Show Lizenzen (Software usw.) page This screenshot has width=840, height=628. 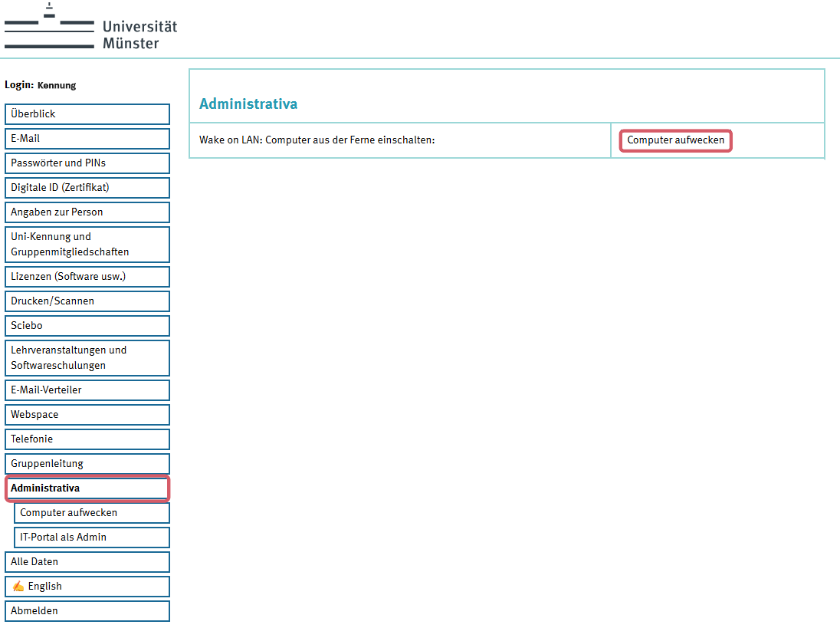pyautogui.click(x=87, y=277)
